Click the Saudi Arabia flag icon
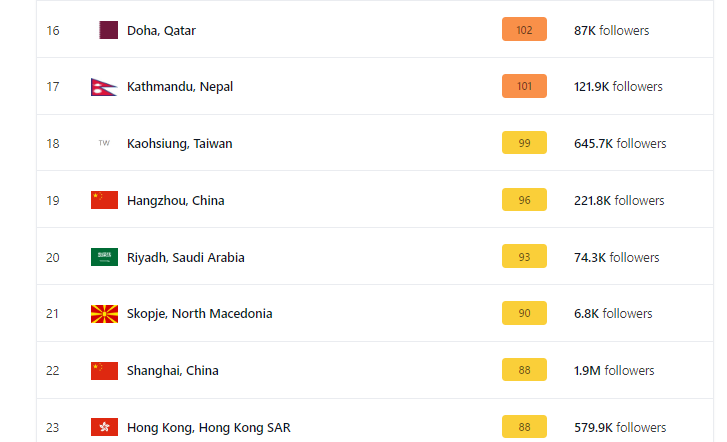The height and width of the screenshot is (442, 727). [x=104, y=257]
